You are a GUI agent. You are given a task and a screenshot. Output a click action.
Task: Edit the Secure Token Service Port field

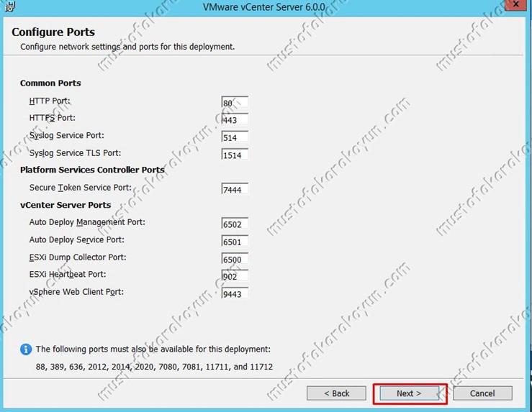pyautogui.click(x=235, y=189)
